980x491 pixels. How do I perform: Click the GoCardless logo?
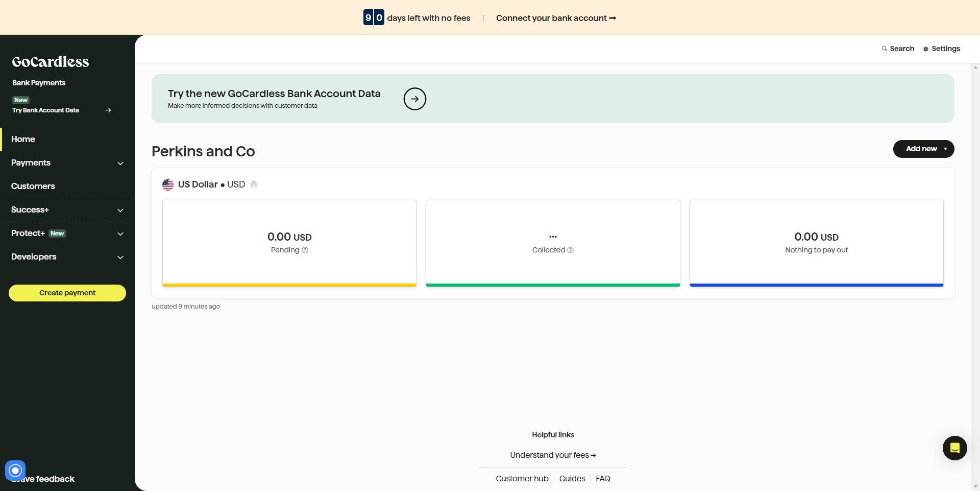click(50, 61)
